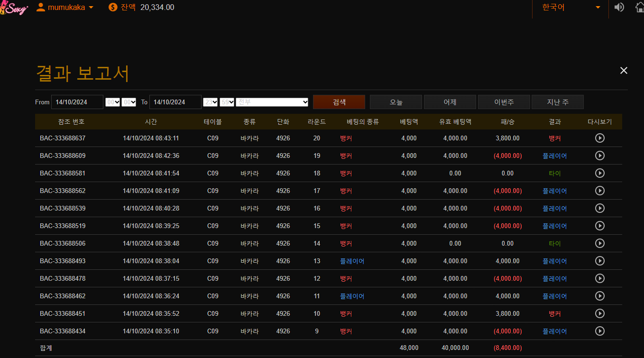
Task: Play the replay for round 18
Action: click(599, 173)
